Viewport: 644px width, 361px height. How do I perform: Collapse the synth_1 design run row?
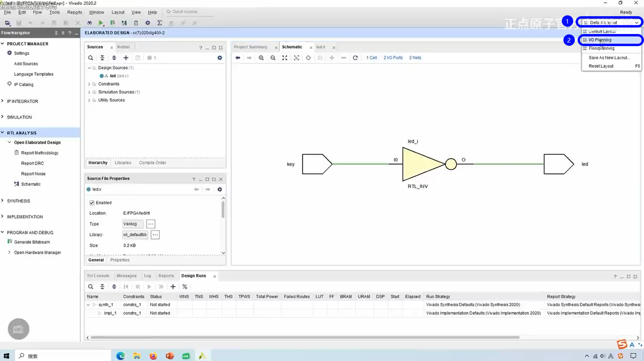[88, 305]
